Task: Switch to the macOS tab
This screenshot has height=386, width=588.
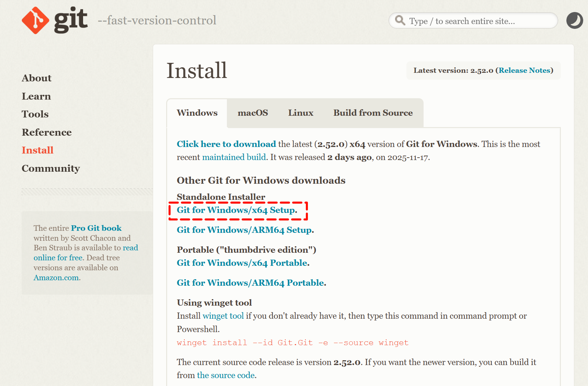Action: click(253, 113)
